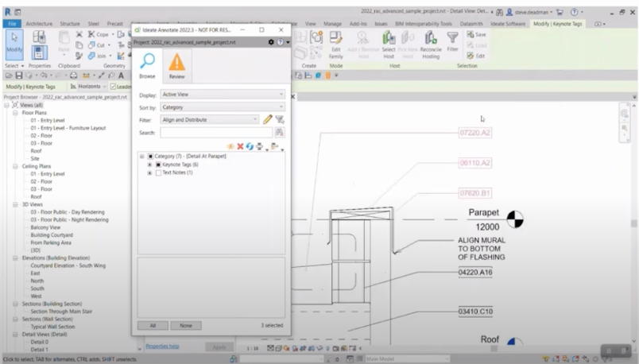639x364 pixels.
Task: Click the binoculars search icon
Action: (x=280, y=133)
